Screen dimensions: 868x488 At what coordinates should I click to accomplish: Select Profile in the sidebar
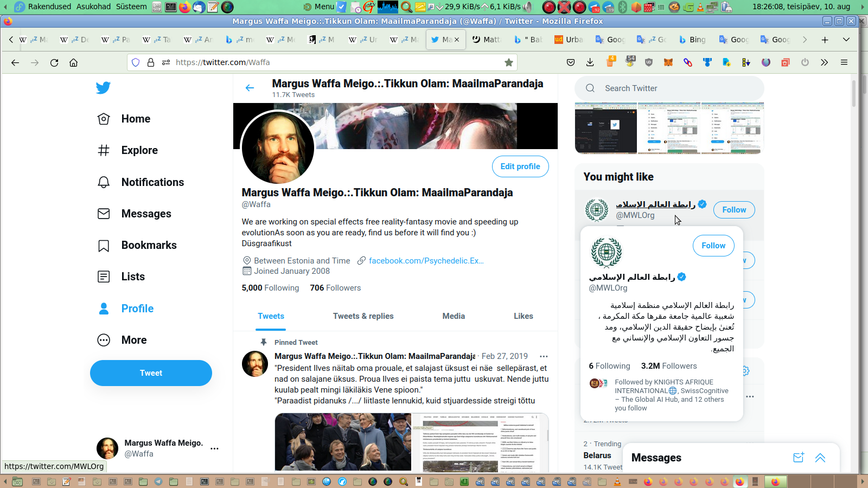tap(125, 309)
